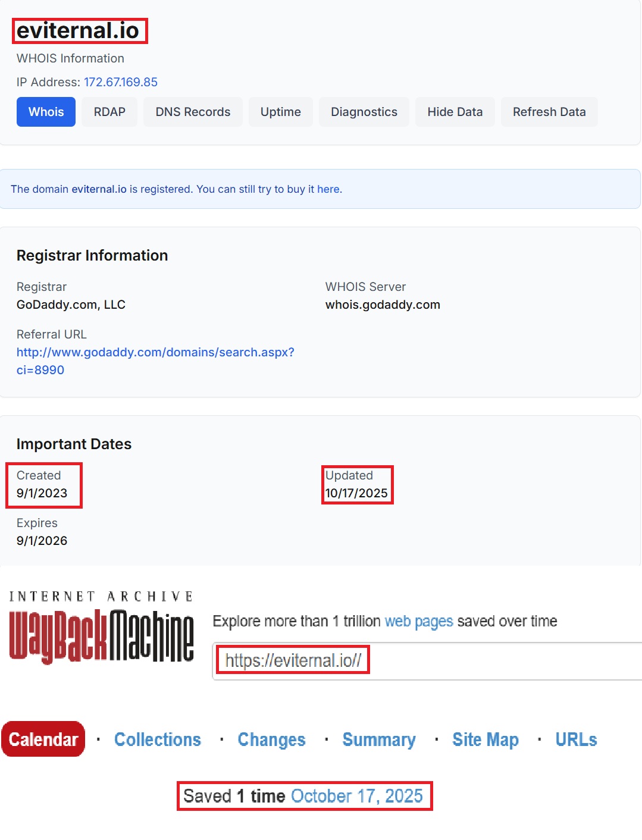Select the Whois tab
This screenshot has width=642, height=840.
pos(46,112)
